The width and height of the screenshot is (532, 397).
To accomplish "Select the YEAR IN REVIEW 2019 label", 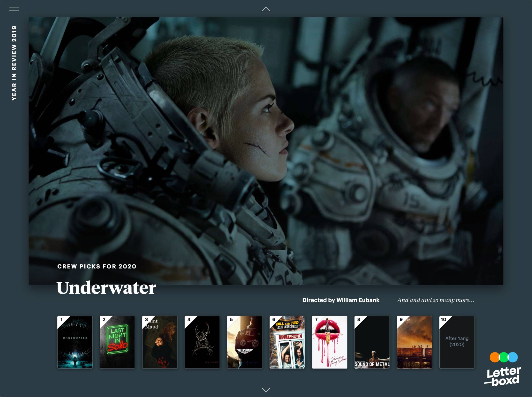I will click(15, 62).
